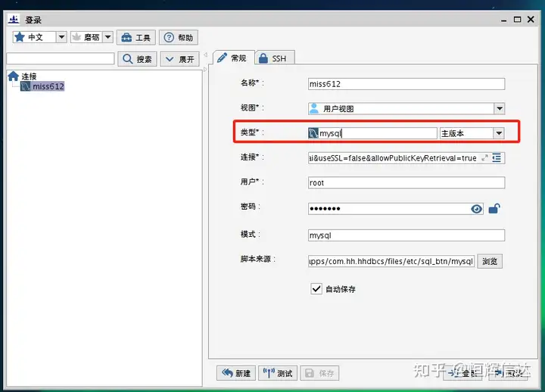The width and height of the screenshot is (545, 392).
Task: Open the connection parameter list icon
Action: click(497, 158)
